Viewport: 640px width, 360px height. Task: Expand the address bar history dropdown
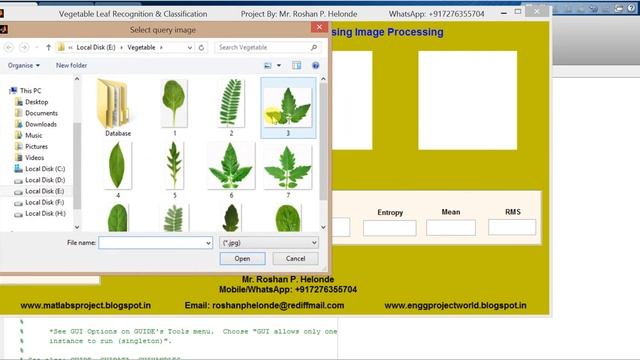pyautogui.click(x=190, y=47)
